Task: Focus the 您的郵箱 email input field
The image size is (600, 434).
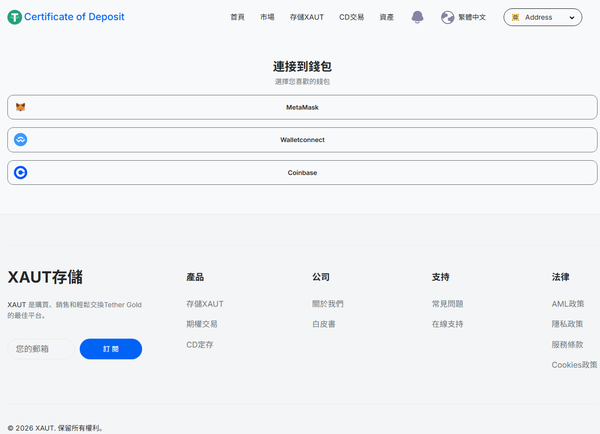Action: [x=41, y=349]
